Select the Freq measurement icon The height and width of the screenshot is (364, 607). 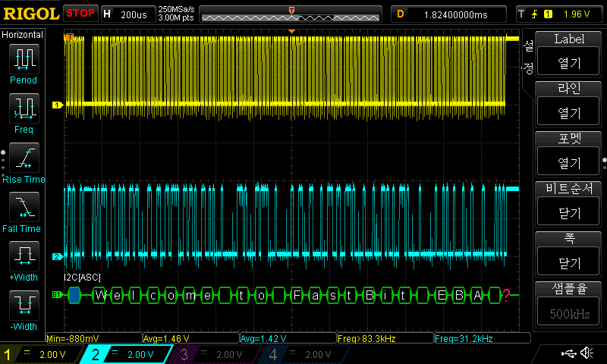(x=24, y=108)
